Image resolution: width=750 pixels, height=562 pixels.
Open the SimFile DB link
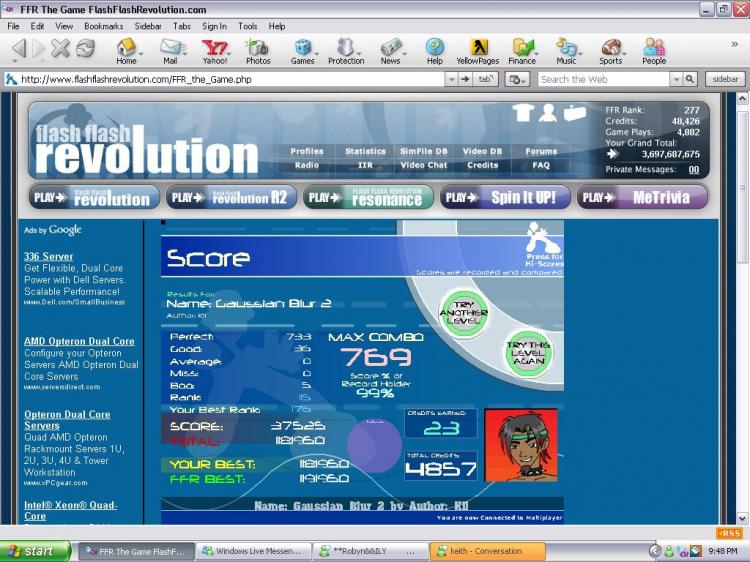[x=423, y=152]
